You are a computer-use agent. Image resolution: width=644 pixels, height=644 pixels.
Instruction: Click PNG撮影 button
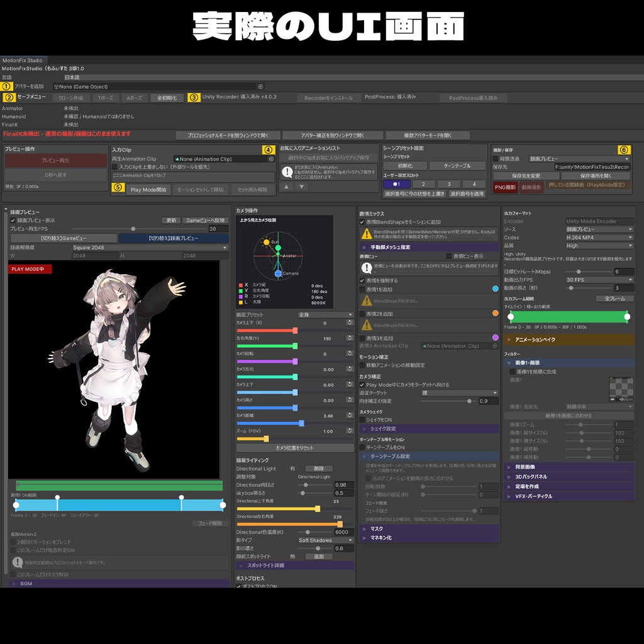tap(505, 187)
